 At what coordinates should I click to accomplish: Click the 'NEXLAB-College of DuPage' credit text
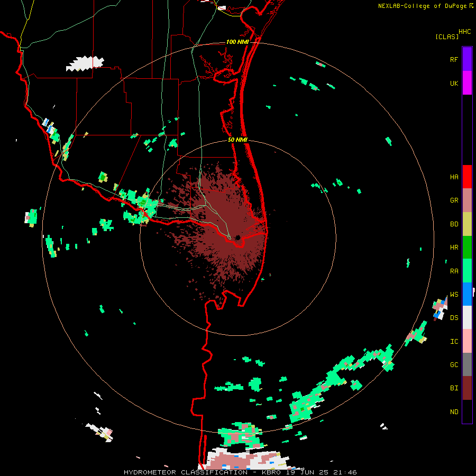422,6
